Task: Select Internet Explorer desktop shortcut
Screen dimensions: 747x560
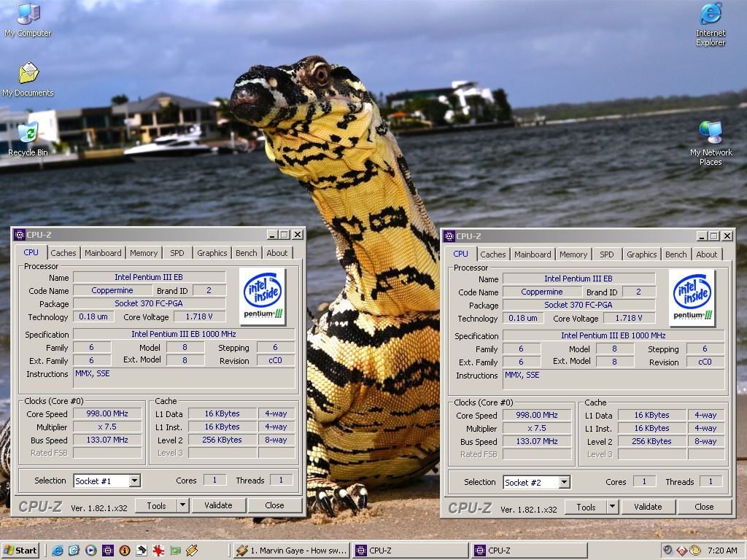Action: [x=710, y=15]
